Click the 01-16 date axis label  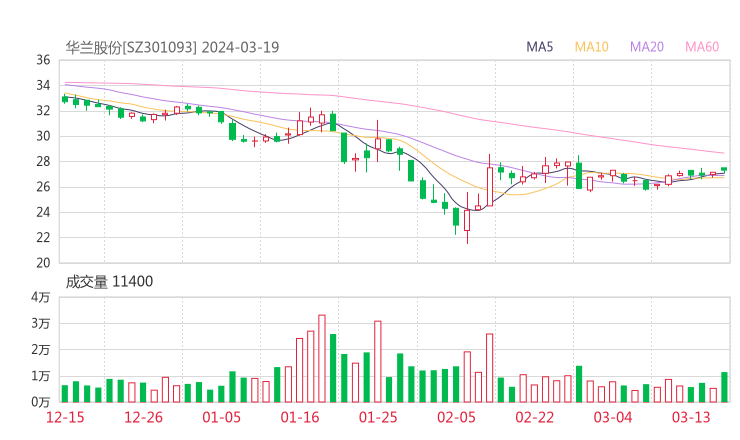pos(300,417)
